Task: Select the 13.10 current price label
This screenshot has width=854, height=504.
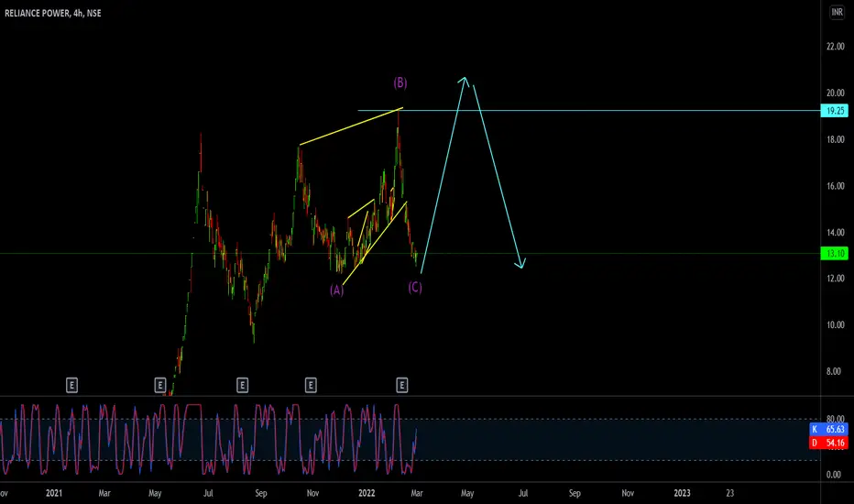Action: [x=835, y=253]
